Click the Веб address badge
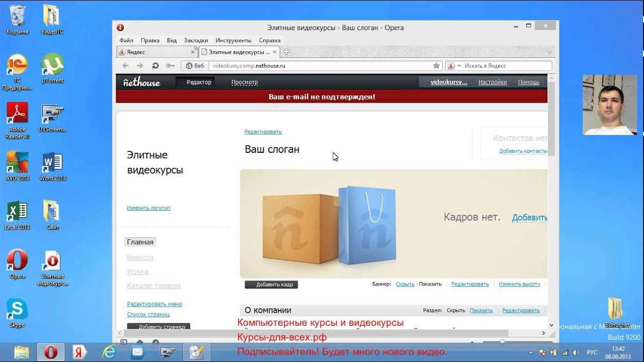Viewport: 644px width, 362px height. tap(195, 66)
